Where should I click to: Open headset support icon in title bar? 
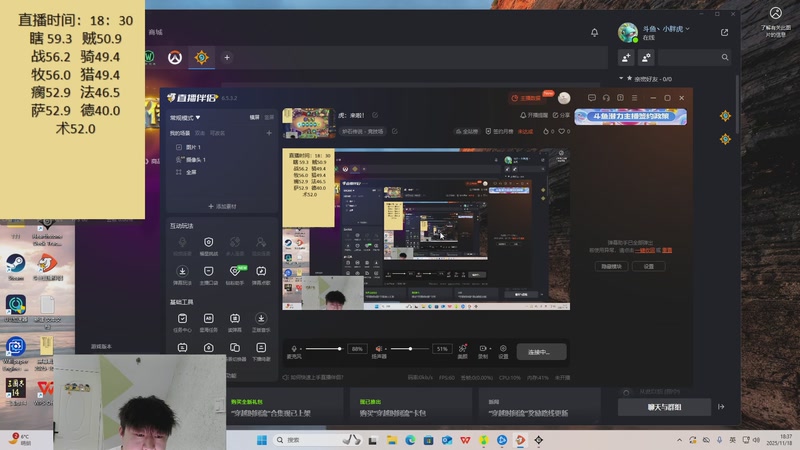tap(606, 97)
